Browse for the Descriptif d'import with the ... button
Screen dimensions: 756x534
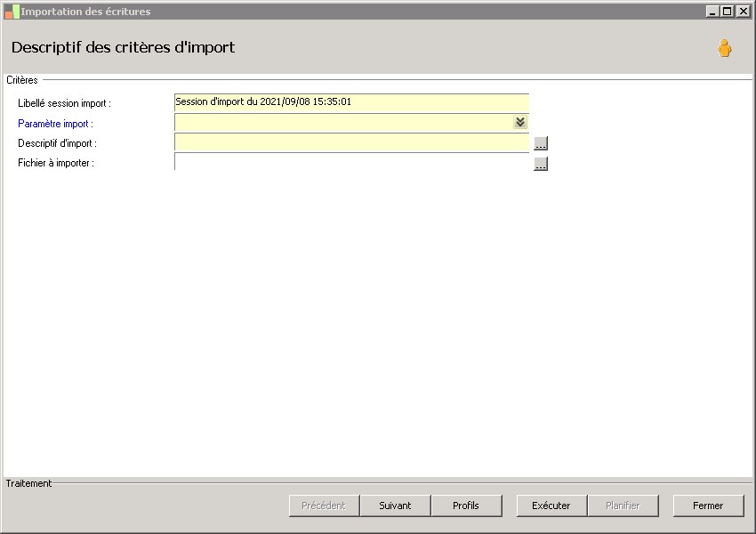(541, 143)
